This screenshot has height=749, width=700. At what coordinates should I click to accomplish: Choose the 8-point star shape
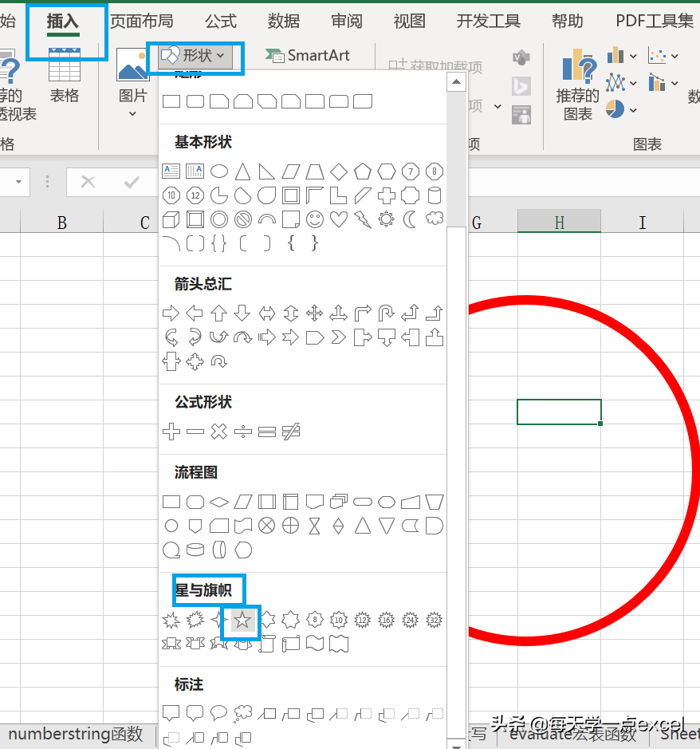tap(315, 620)
